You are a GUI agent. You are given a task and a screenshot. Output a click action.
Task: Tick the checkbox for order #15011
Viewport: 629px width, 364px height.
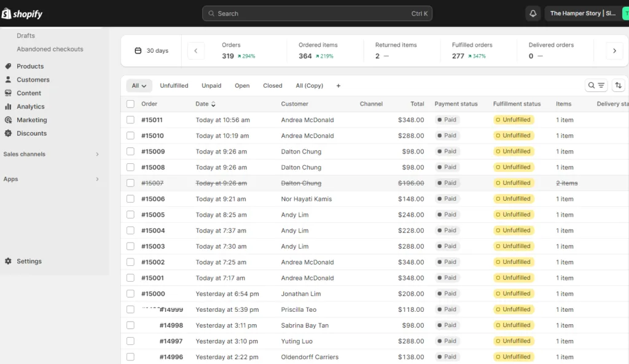130,120
